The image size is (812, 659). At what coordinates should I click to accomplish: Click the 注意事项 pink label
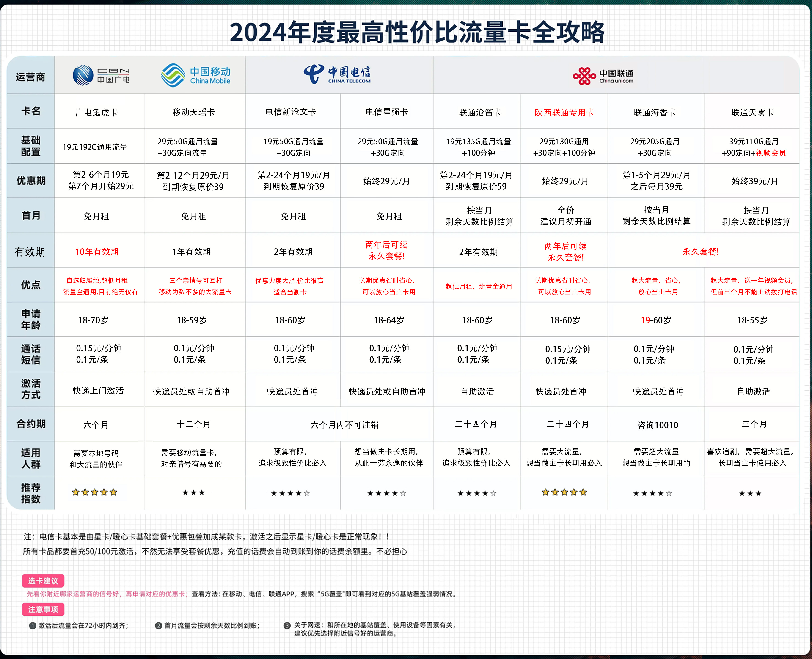(x=43, y=609)
